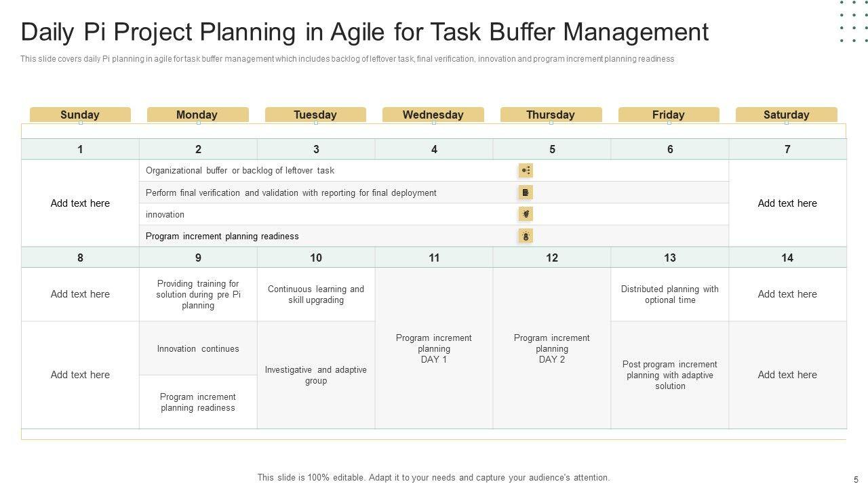This screenshot has height=488, width=868.
Task: Click 'Providing training for solution' cell
Action: (x=198, y=294)
